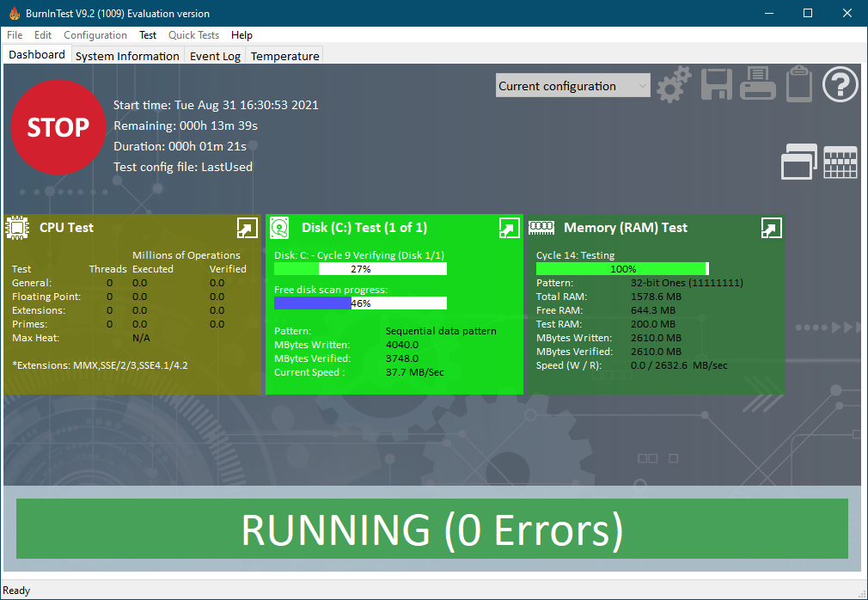Open the test configuration gears icon
This screenshot has width=868, height=600.
674,85
